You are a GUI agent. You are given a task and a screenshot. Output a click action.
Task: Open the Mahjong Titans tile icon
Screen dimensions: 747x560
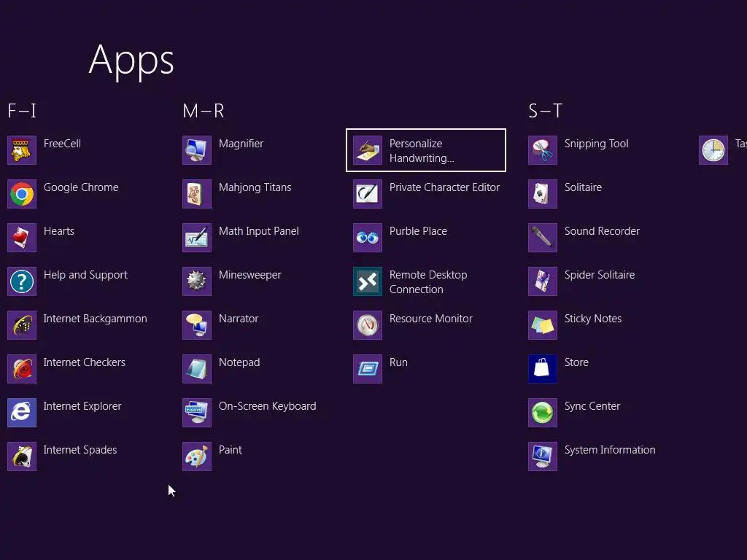(197, 194)
